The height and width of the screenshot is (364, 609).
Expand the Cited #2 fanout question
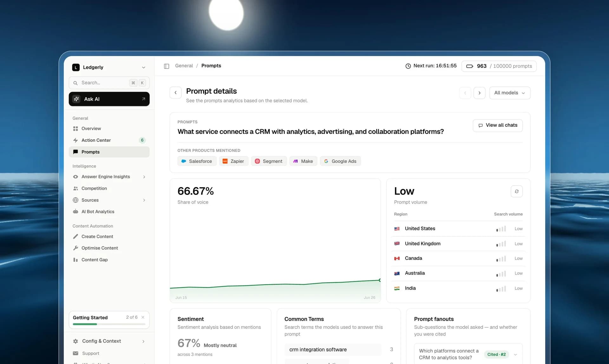coord(515,354)
